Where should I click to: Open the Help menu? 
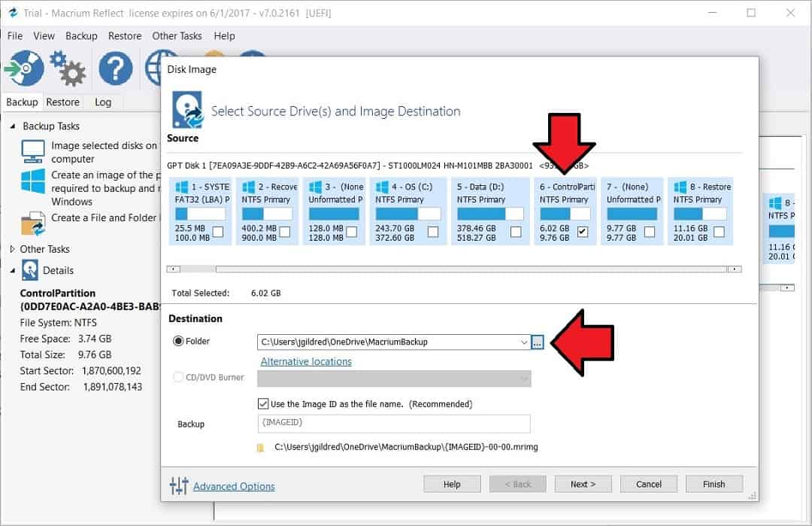pos(224,36)
